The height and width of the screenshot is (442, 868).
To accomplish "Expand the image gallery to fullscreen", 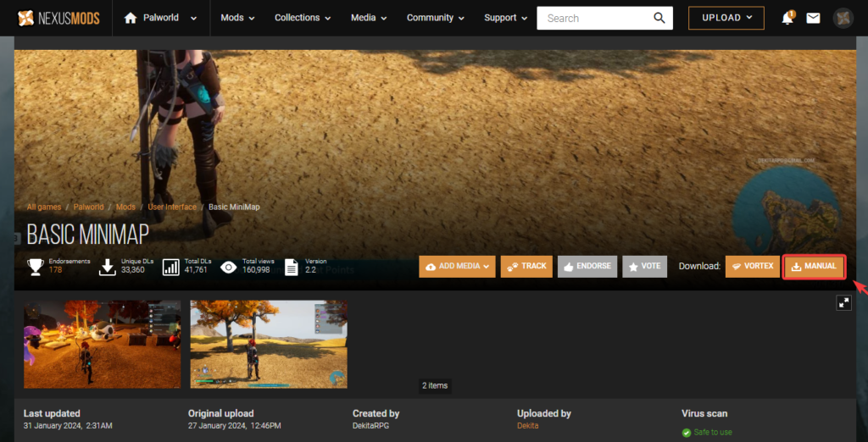I will click(843, 302).
